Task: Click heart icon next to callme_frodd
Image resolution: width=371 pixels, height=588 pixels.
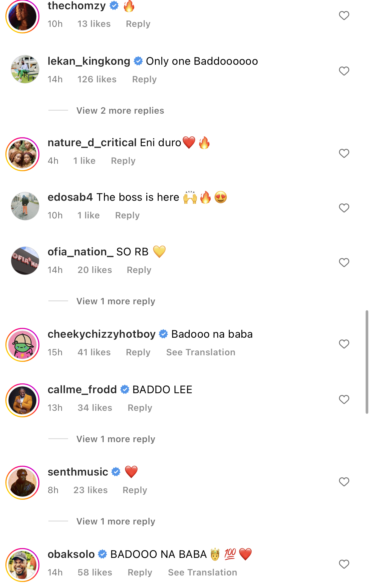Action: coord(344,399)
